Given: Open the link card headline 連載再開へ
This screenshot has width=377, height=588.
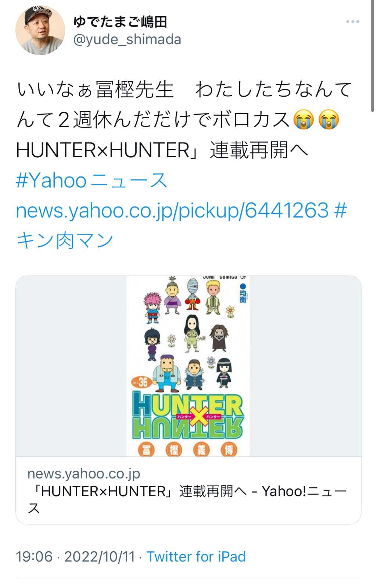Looking at the screenshot, I should tap(187, 499).
